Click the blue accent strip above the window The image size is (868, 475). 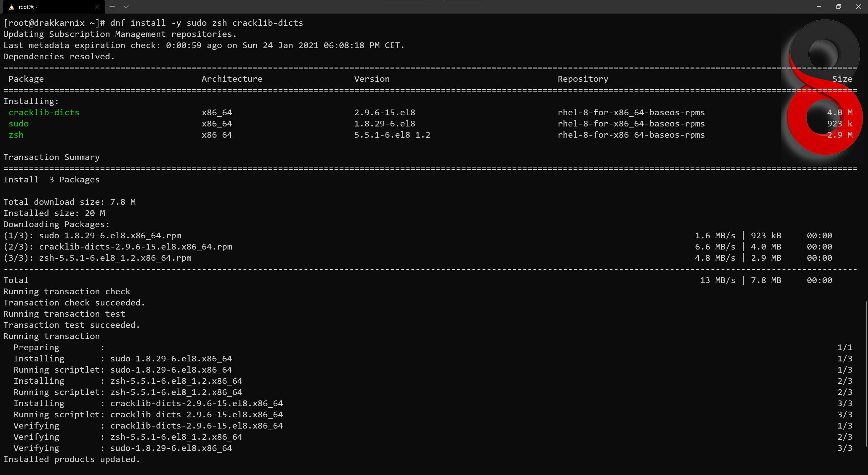433,1
